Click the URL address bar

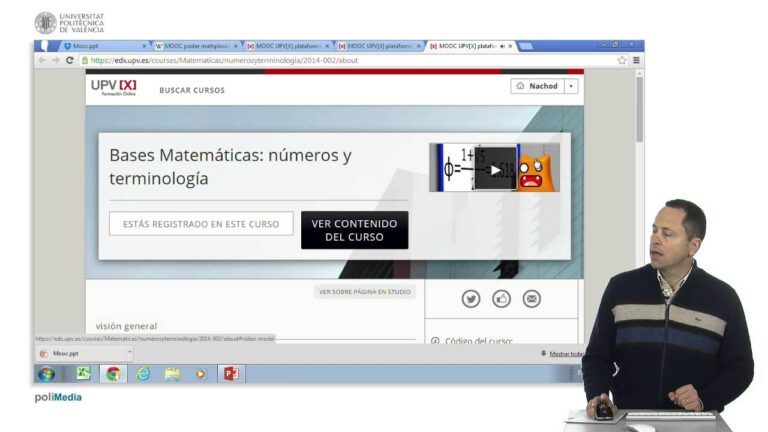click(x=348, y=60)
